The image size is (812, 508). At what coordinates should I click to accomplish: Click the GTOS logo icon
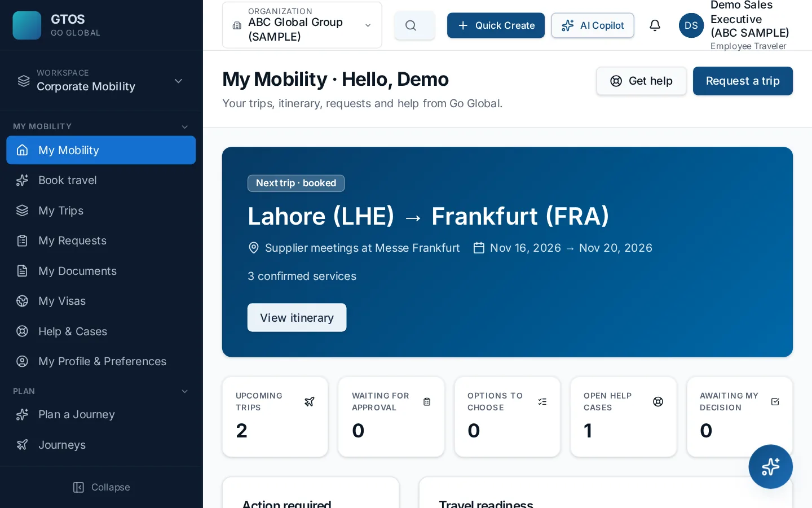point(27,25)
